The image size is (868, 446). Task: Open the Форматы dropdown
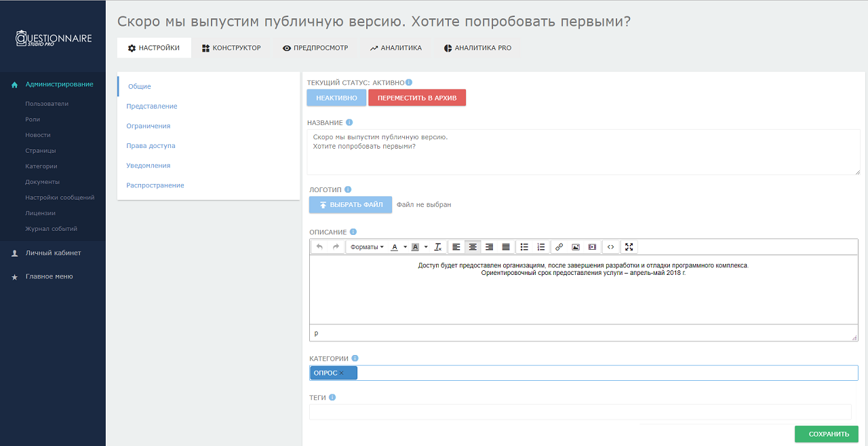[x=367, y=246]
